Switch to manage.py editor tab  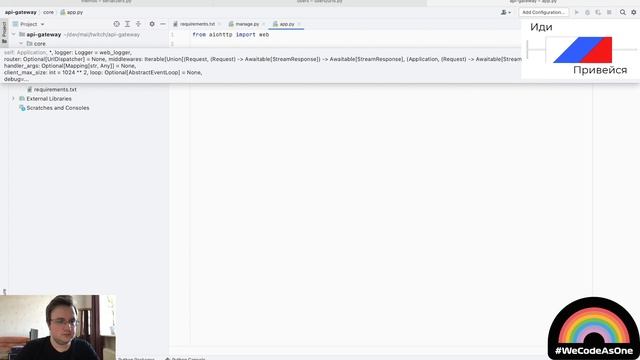[x=247, y=24]
